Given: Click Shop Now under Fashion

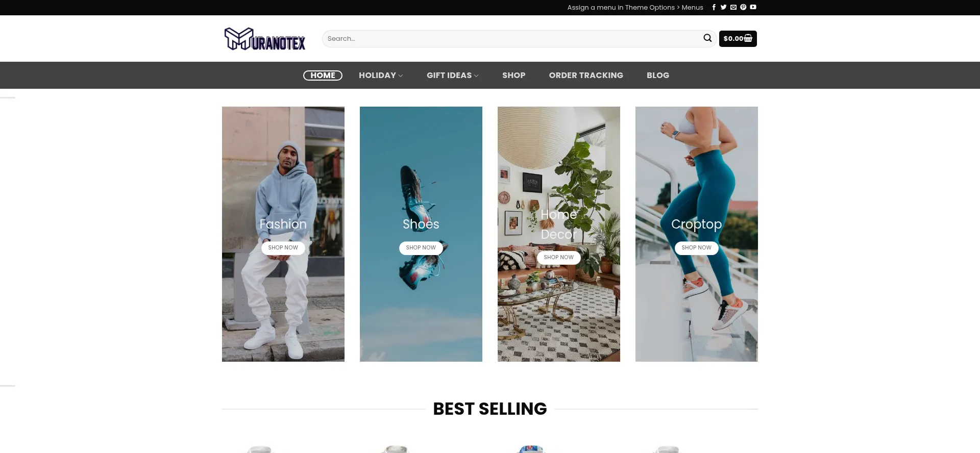Looking at the screenshot, I should point(283,248).
